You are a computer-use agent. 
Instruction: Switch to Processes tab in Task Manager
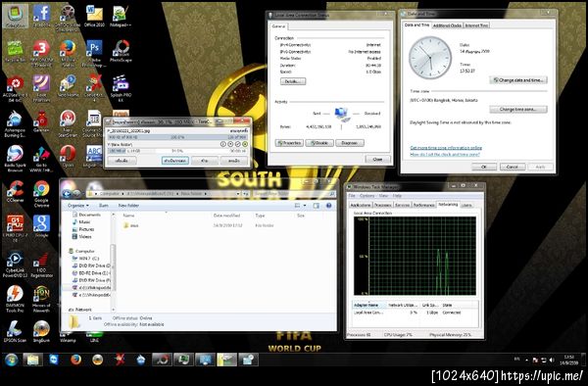tap(383, 205)
